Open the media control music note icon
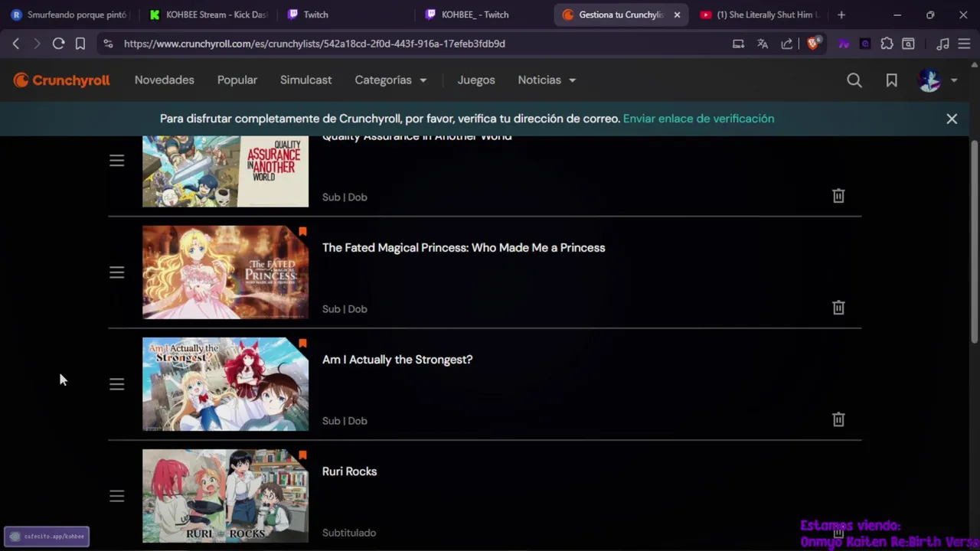The width and height of the screenshot is (980, 551). tap(943, 44)
